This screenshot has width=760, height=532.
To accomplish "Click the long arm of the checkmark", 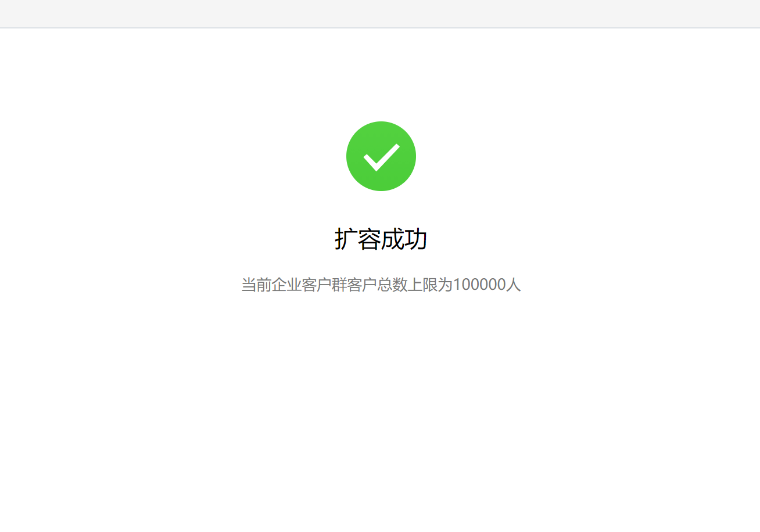I will click(388, 157).
